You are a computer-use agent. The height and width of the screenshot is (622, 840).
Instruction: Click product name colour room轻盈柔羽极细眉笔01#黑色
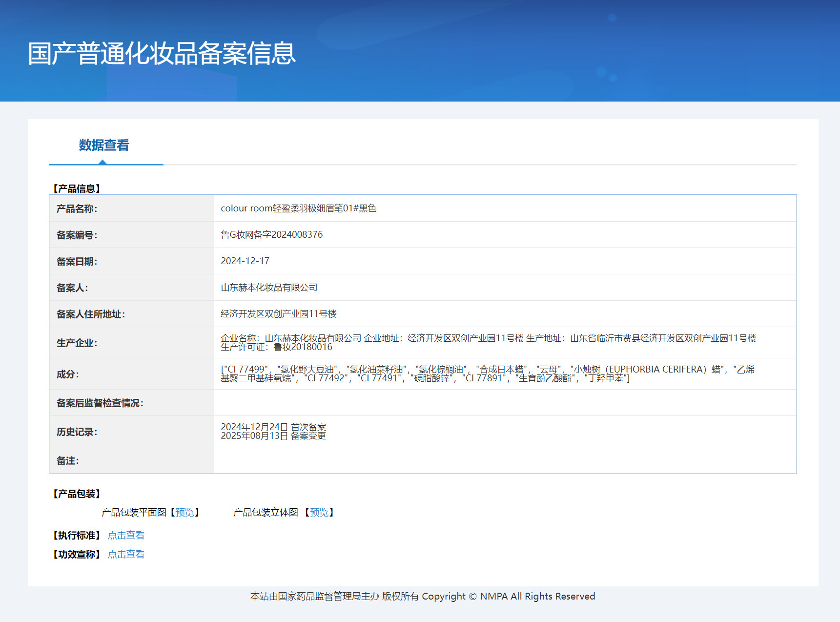coord(298,208)
